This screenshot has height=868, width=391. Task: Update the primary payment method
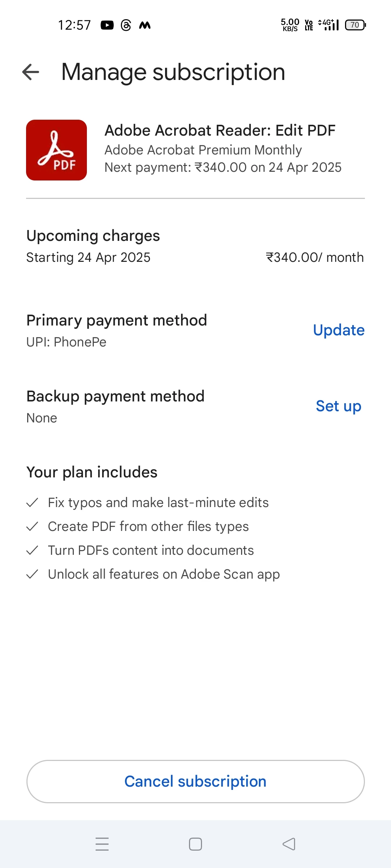[x=339, y=330]
